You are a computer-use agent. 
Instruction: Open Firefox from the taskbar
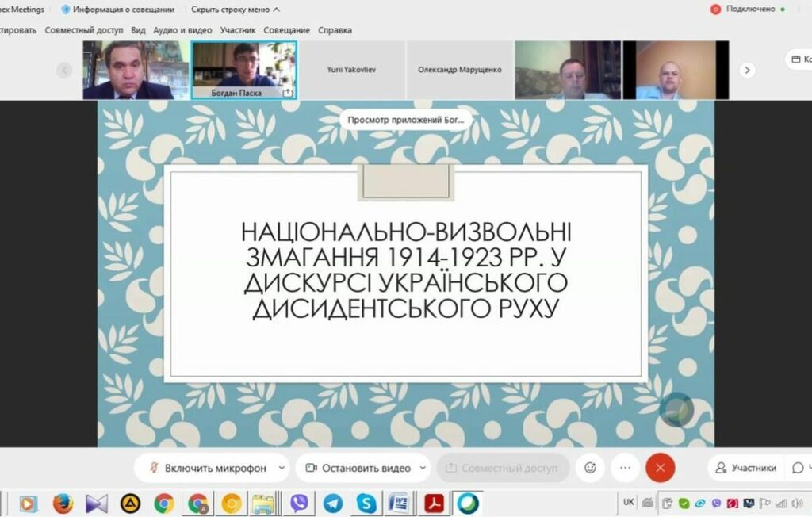point(63,503)
